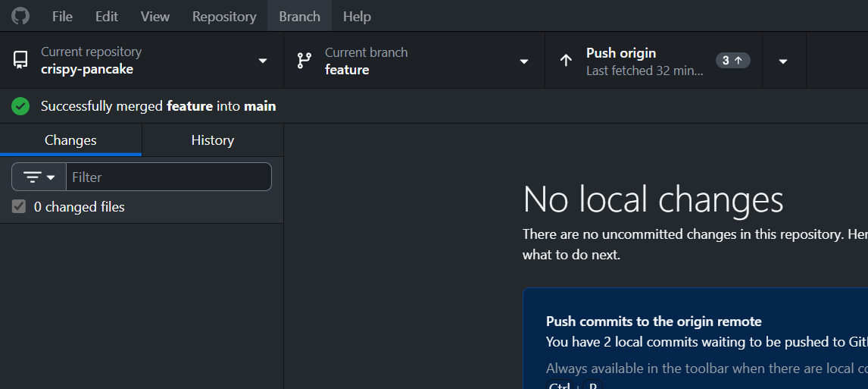Image resolution: width=868 pixels, height=389 pixels.
Task: Open the Branch menu
Action: click(x=299, y=16)
